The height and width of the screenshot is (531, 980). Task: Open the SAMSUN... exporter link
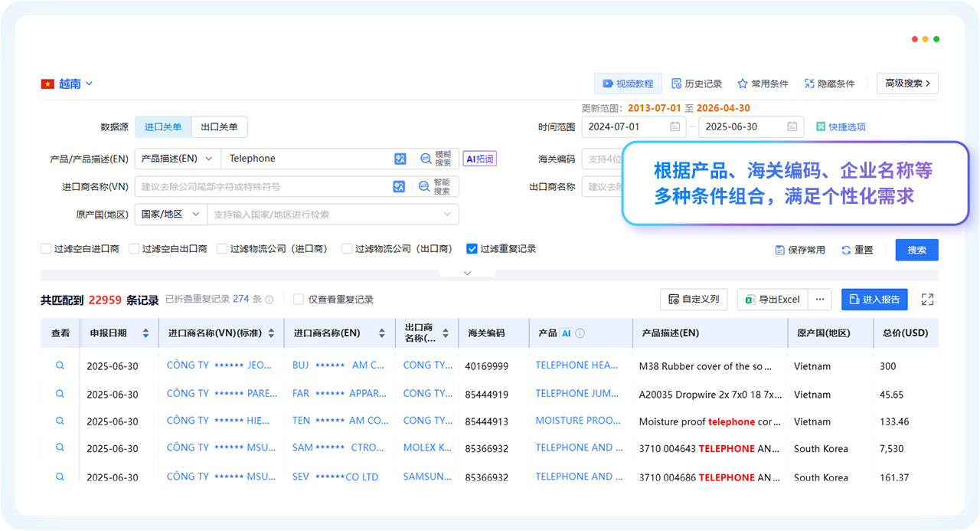427,477
